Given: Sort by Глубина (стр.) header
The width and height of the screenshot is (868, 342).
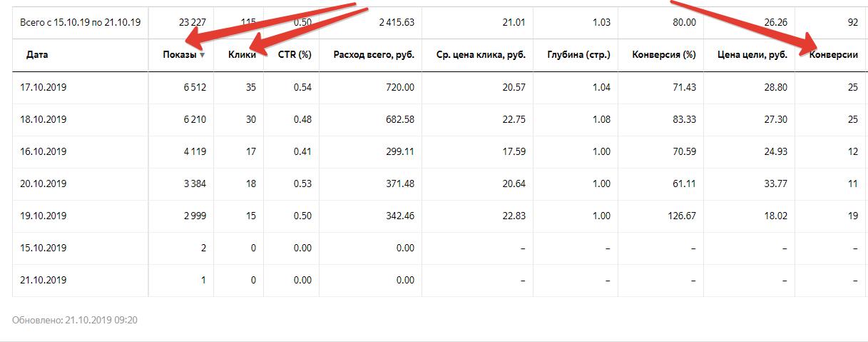Looking at the screenshot, I should tap(578, 54).
